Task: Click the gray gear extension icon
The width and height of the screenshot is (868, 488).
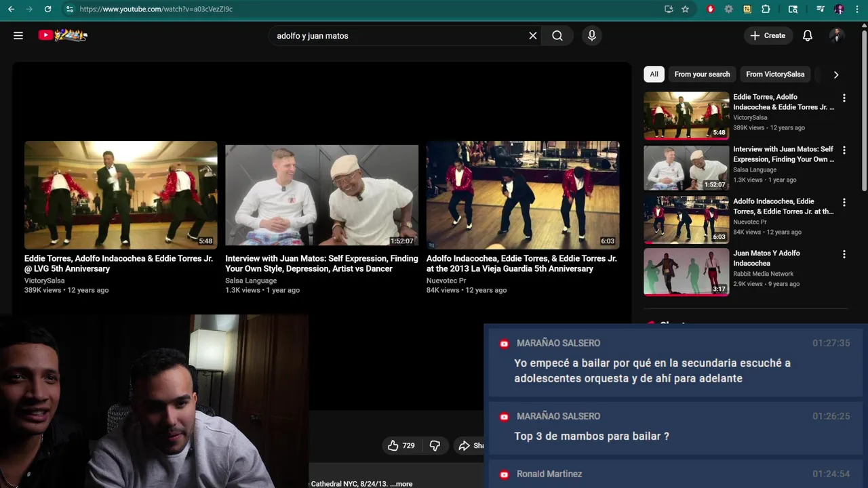Action: pos(729,9)
